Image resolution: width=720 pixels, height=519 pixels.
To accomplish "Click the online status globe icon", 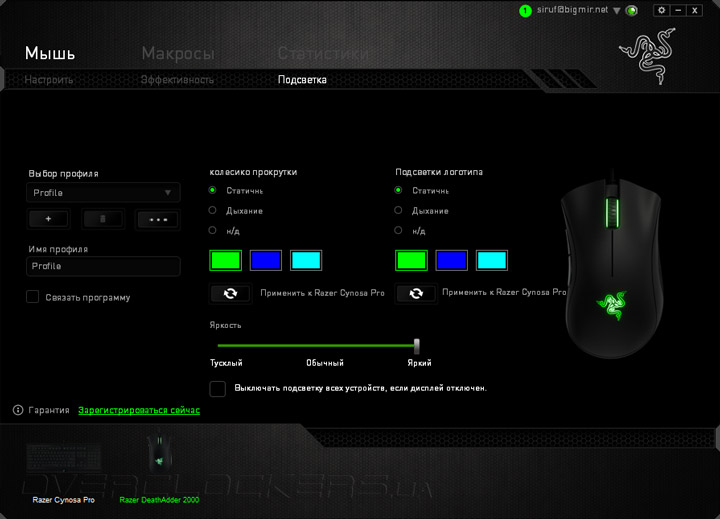I will 632,11.
